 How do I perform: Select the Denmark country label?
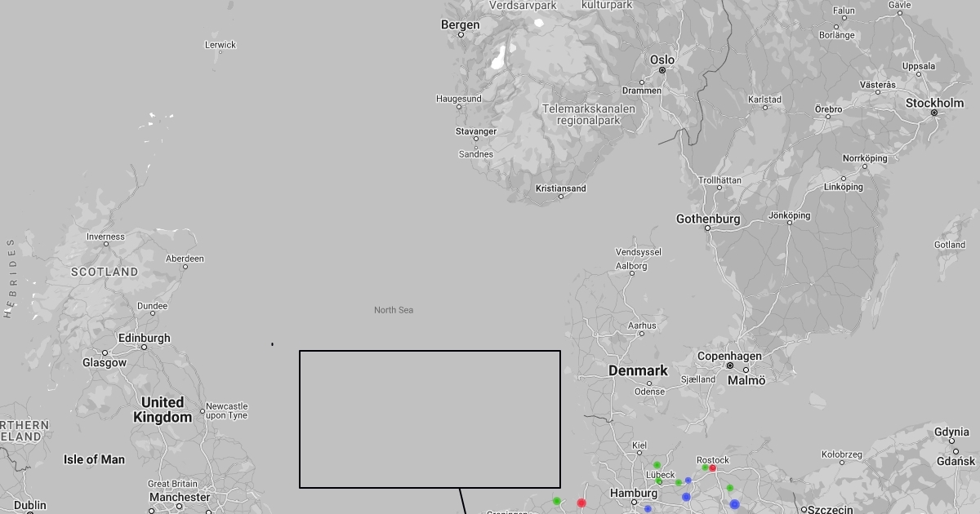click(638, 370)
